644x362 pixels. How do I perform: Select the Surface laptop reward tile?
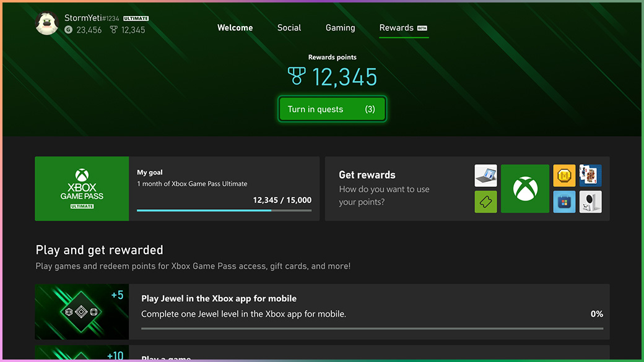485,176
